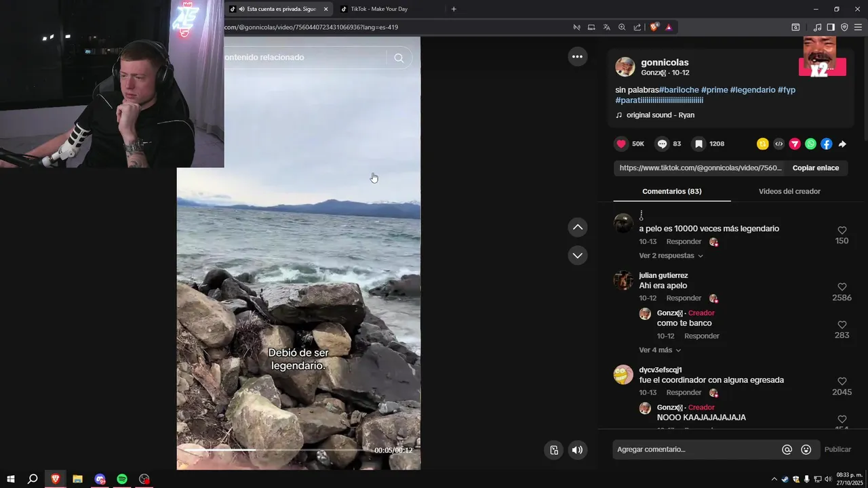The height and width of the screenshot is (488, 868).
Task: Share video to Facebook
Action: tap(826, 144)
